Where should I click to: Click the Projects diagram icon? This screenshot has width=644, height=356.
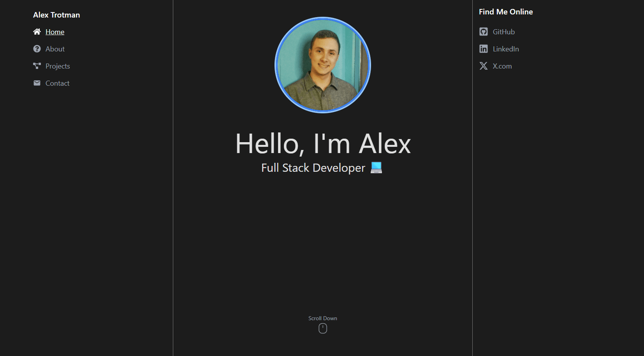click(37, 66)
